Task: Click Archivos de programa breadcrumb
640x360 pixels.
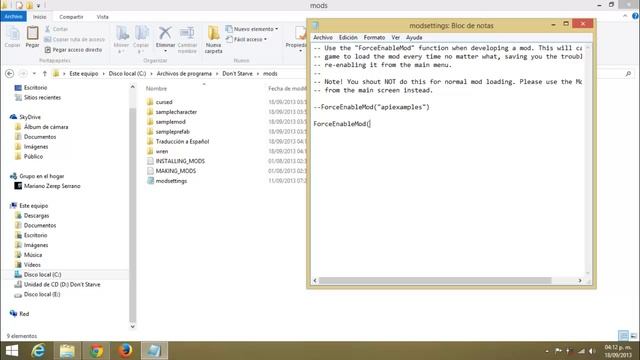Action: click(x=184, y=73)
